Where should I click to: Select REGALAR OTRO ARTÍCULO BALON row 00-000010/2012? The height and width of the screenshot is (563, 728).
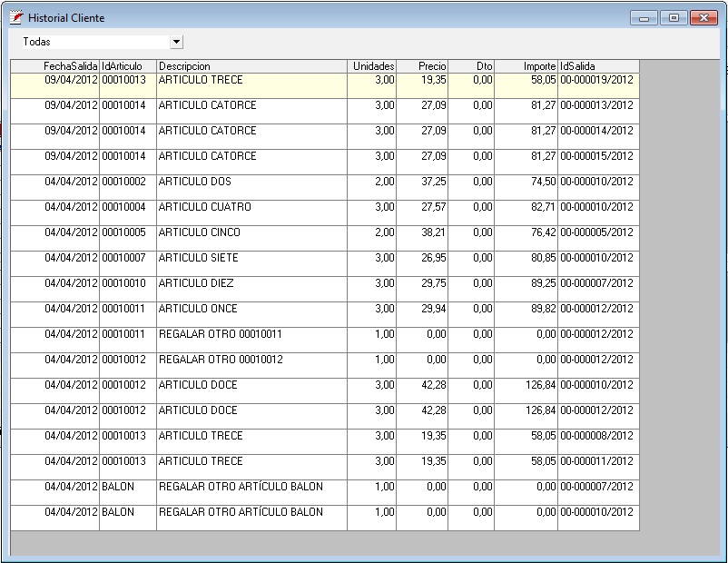point(325,518)
